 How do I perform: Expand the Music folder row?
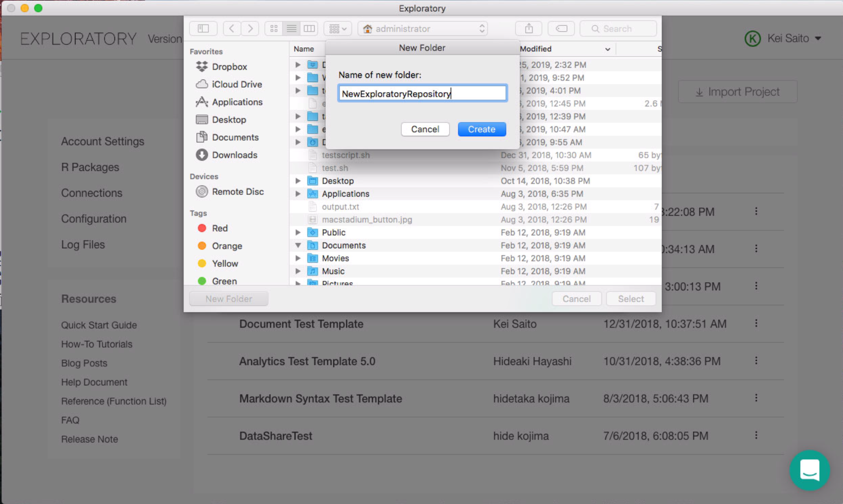[x=298, y=271]
